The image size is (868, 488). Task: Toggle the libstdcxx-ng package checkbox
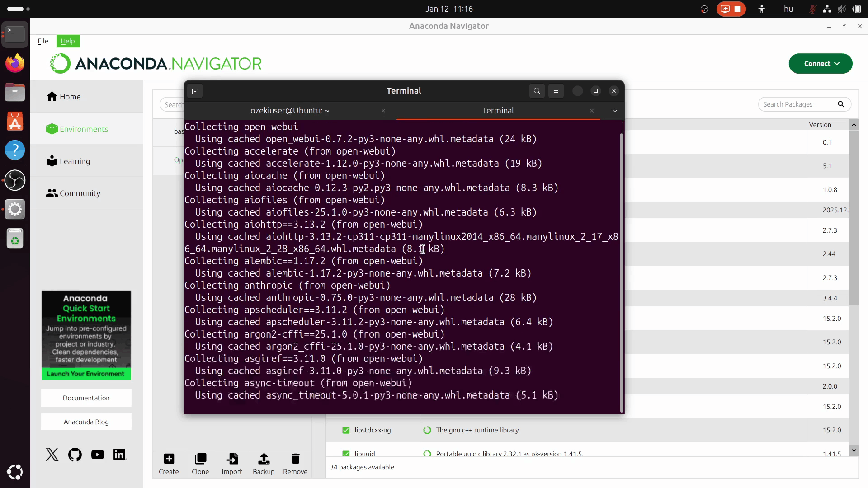click(x=346, y=430)
